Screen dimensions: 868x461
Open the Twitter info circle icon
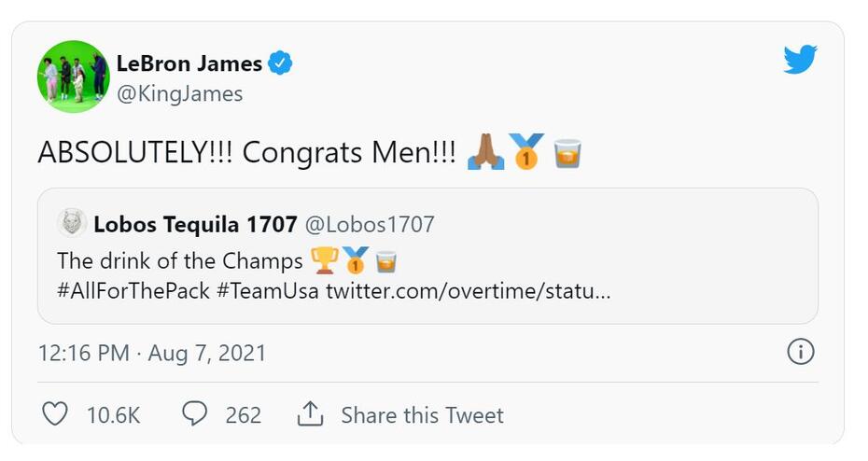coord(801,352)
